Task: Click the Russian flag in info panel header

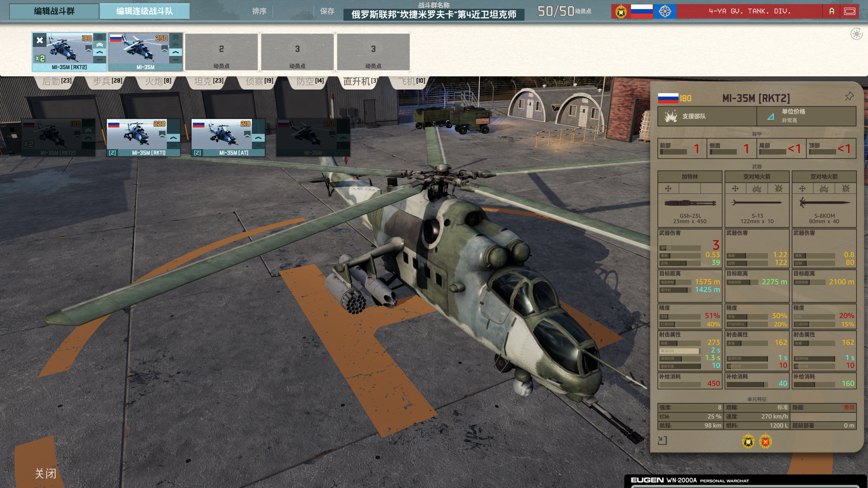Action: tap(668, 98)
